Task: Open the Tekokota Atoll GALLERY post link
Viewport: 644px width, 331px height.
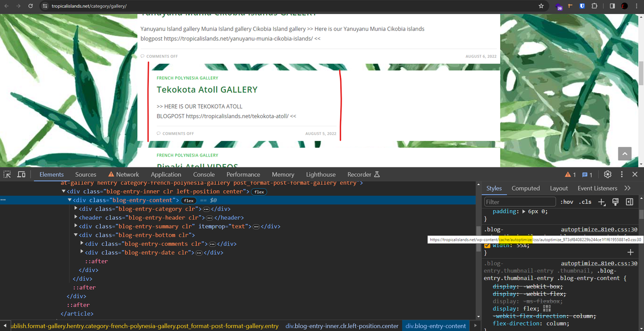Action: click(x=207, y=90)
